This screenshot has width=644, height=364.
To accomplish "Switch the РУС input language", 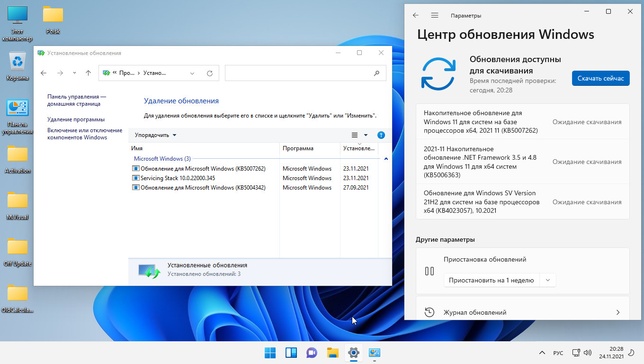I will tap(558, 353).
